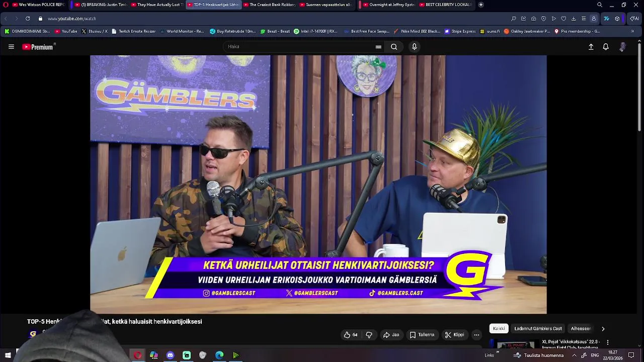Select Ladannut Gämblers Cast chip
Image resolution: width=644 pixels, height=362 pixels.
click(x=538, y=329)
